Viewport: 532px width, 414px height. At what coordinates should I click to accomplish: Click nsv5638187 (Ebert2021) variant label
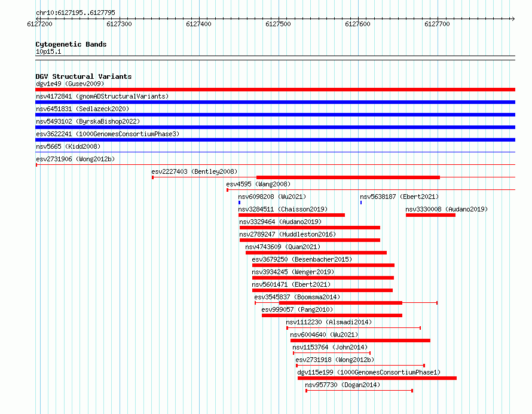click(399, 197)
